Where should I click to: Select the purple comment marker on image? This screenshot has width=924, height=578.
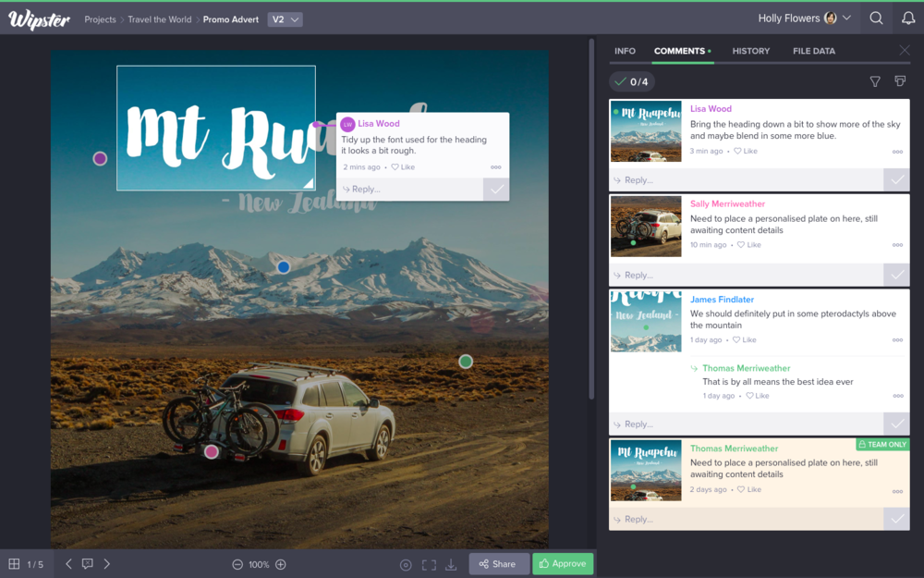coord(100,158)
